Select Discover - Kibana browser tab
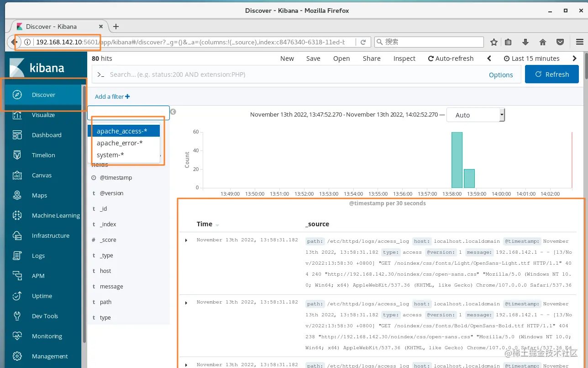 pyautogui.click(x=59, y=27)
